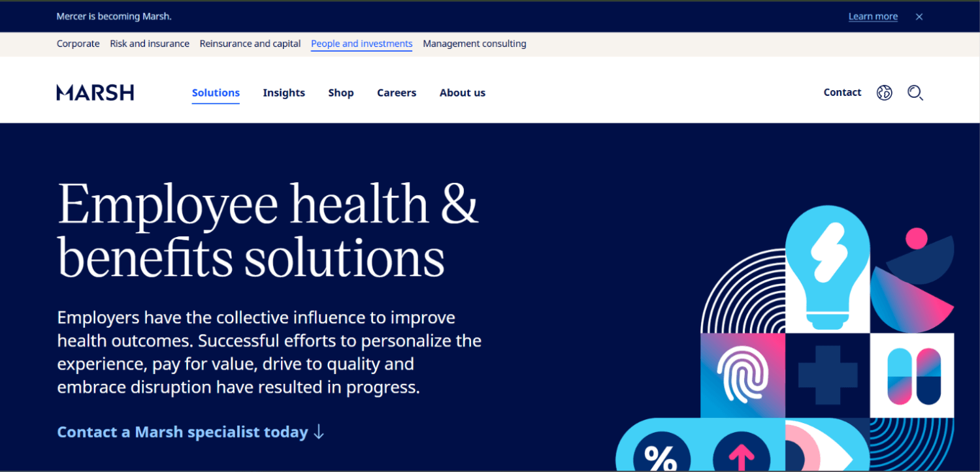
Task: Click the paragraph starting 'Employers have the collective influence'
Action: [x=269, y=353]
